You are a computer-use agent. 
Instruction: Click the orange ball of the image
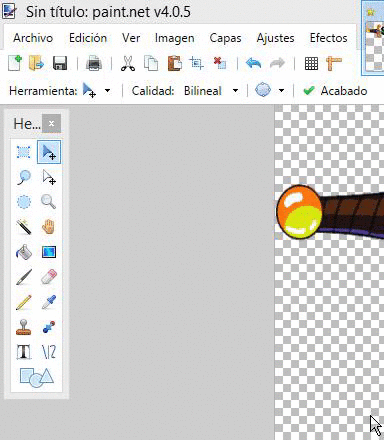point(299,212)
